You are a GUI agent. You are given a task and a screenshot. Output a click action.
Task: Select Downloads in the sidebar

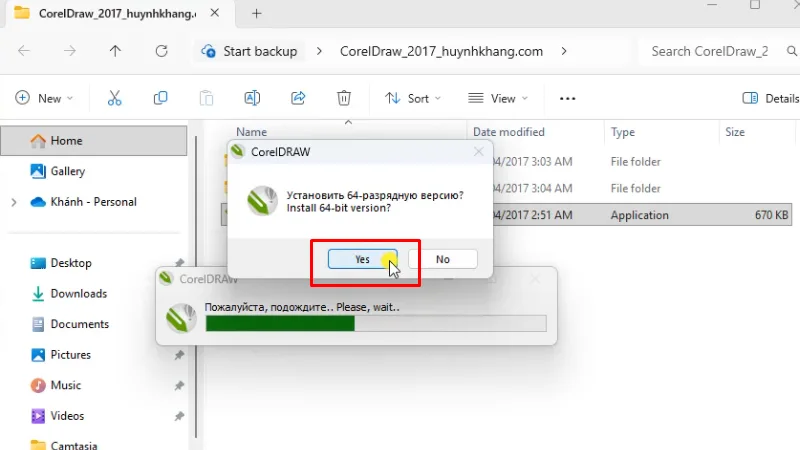(78, 294)
